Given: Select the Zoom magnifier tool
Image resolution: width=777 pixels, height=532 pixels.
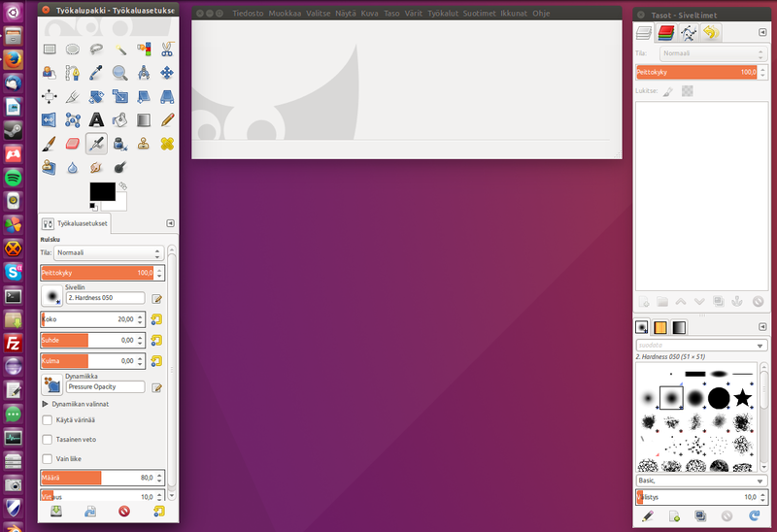Looking at the screenshot, I should (x=119, y=72).
